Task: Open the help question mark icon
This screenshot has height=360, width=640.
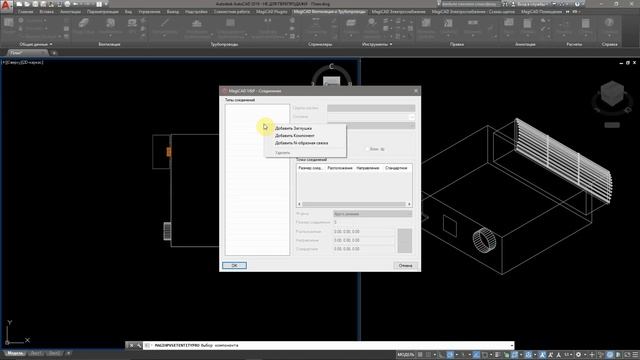Action: pos(577,4)
